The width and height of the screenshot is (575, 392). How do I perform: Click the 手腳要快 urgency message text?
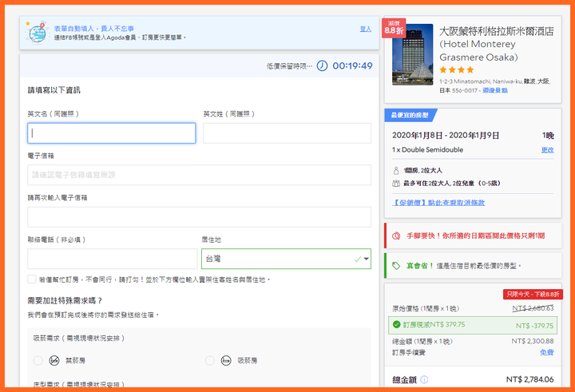(x=476, y=236)
